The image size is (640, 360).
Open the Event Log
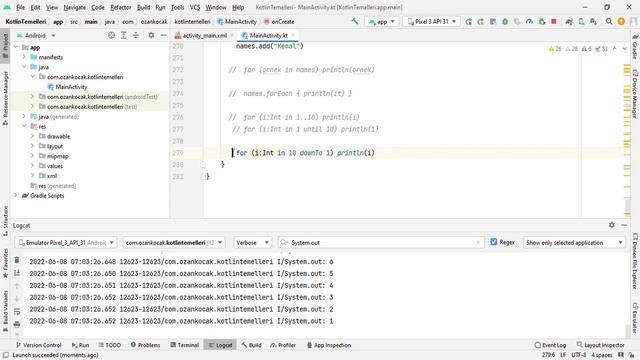550,345
